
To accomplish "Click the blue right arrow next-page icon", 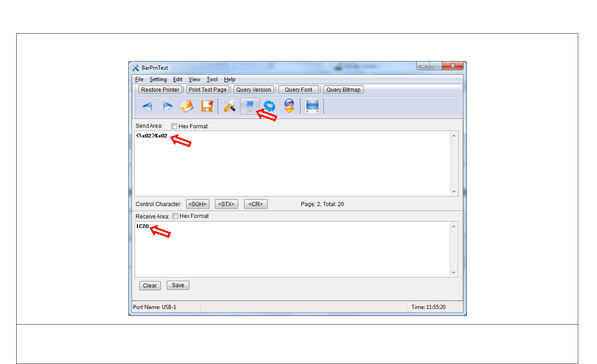I will click(167, 106).
